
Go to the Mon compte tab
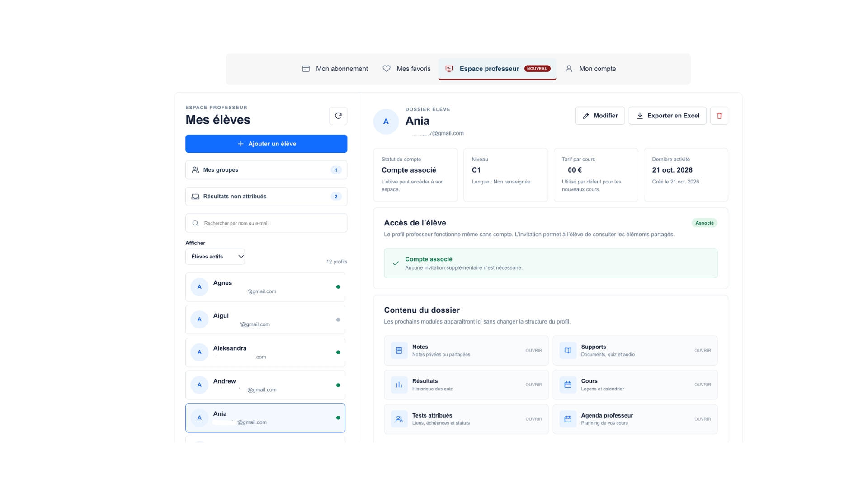click(x=590, y=69)
